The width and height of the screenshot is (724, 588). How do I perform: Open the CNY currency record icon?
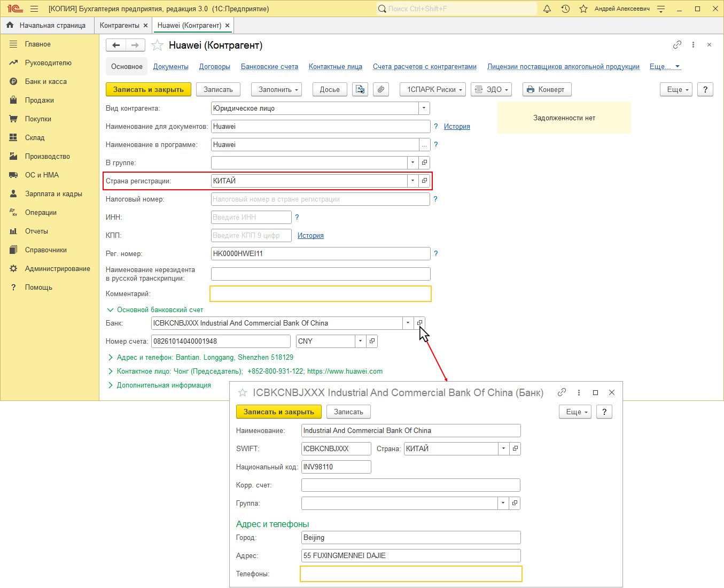point(372,341)
